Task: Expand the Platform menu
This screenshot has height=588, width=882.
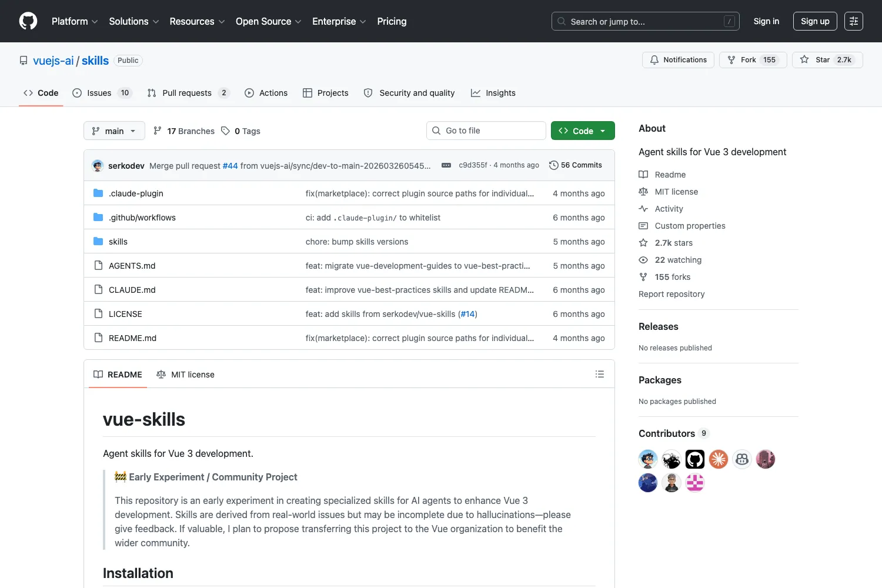Action: (x=75, y=21)
